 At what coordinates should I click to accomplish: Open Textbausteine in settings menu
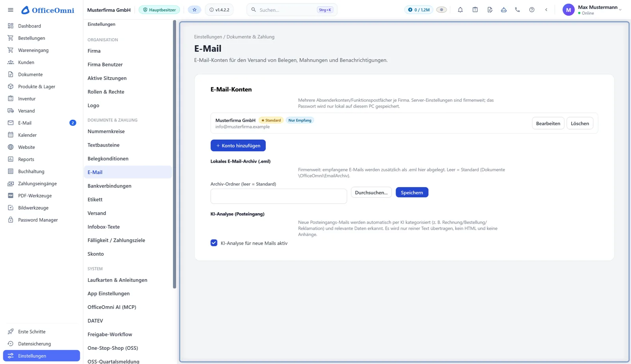(128, 145)
